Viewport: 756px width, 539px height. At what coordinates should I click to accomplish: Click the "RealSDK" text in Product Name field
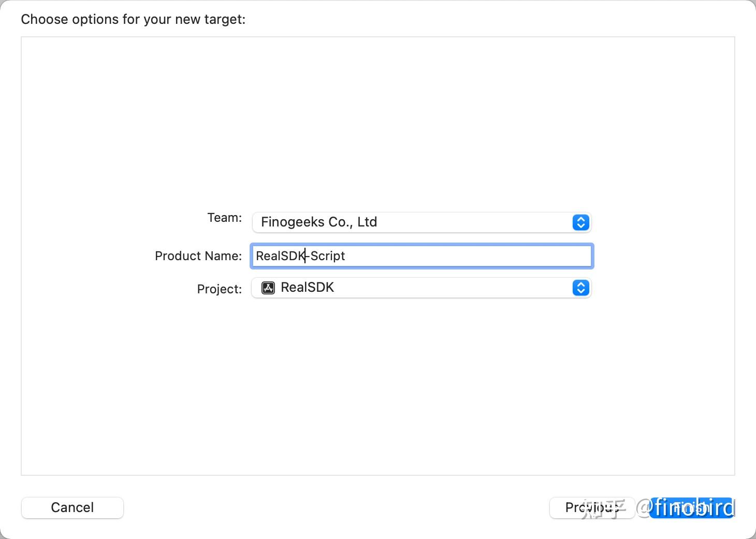(280, 256)
